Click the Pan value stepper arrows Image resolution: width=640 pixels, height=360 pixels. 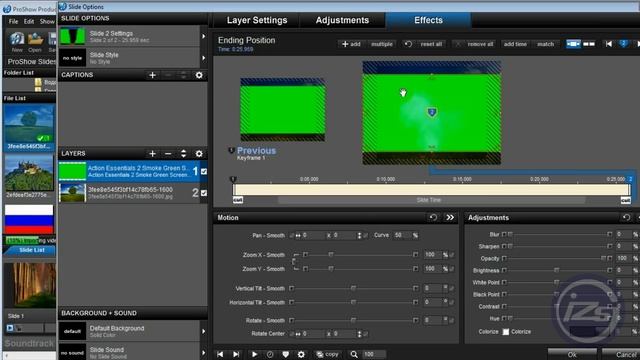(x=359, y=236)
